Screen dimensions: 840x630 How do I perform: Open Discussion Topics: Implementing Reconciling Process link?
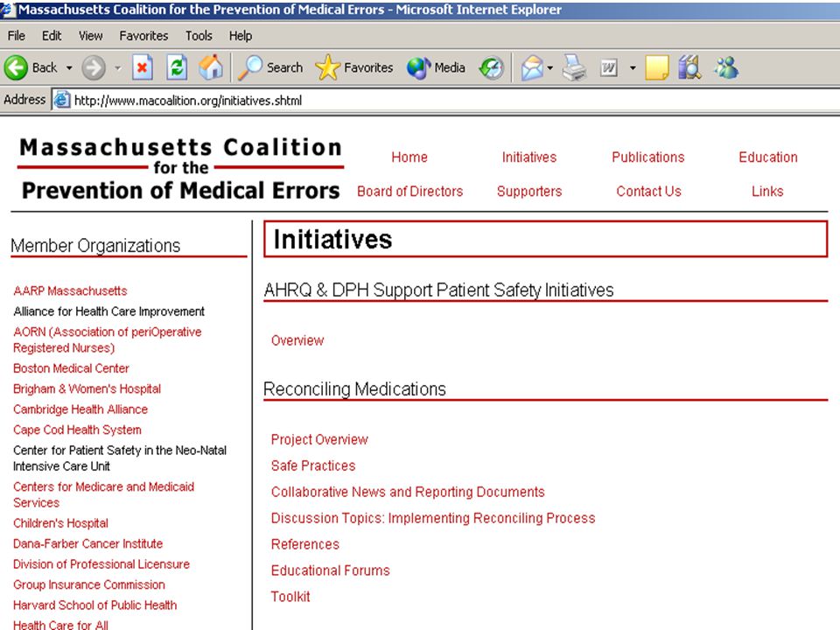pyautogui.click(x=433, y=518)
